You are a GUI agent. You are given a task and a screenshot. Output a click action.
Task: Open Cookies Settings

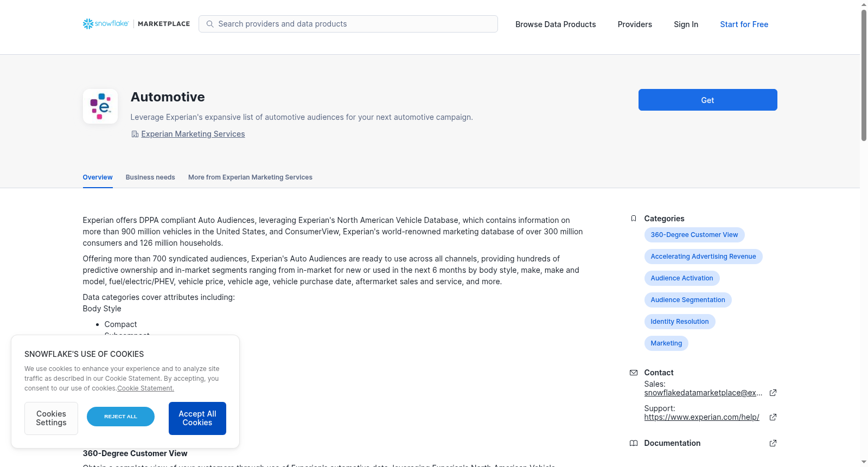pyautogui.click(x=51, y=418)
